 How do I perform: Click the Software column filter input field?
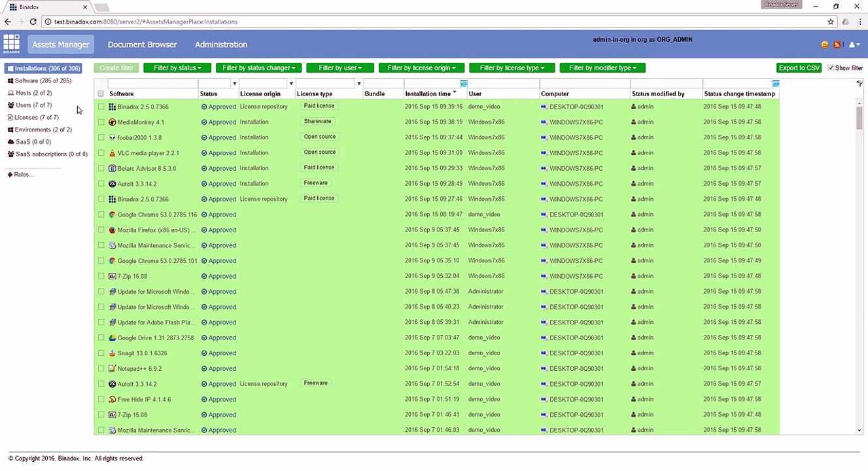point(152,84)
